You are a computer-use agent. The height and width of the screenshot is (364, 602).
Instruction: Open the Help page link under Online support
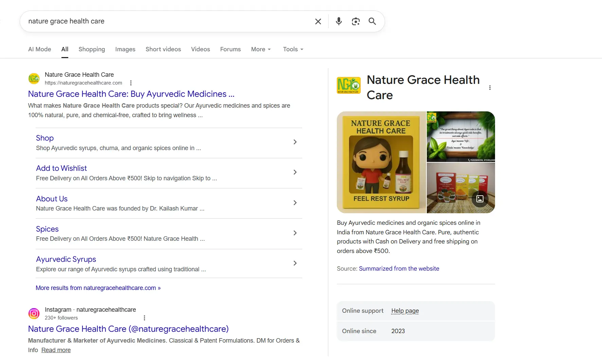click(405, 311)
